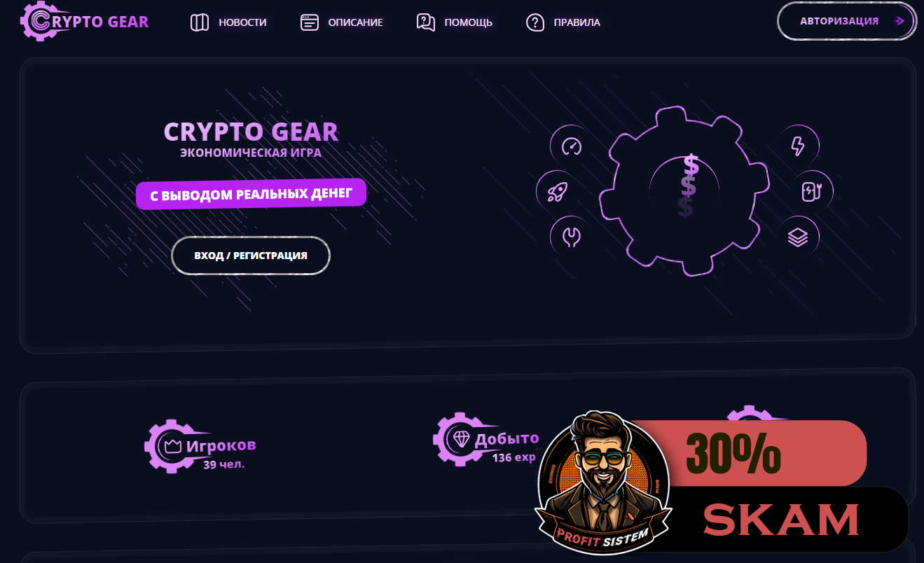Click the Crypto Gear logo in header
Screen dimensions: 924x563
[85, 21]
